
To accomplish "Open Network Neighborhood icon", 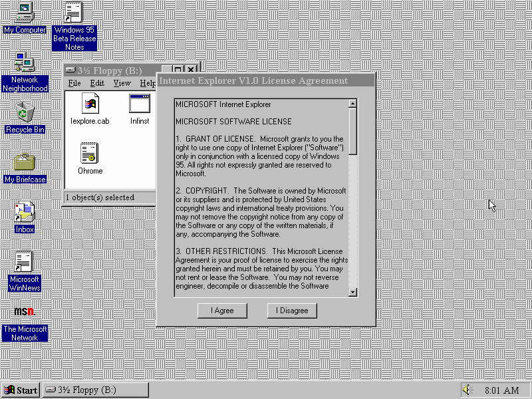I will click(25, 63).
